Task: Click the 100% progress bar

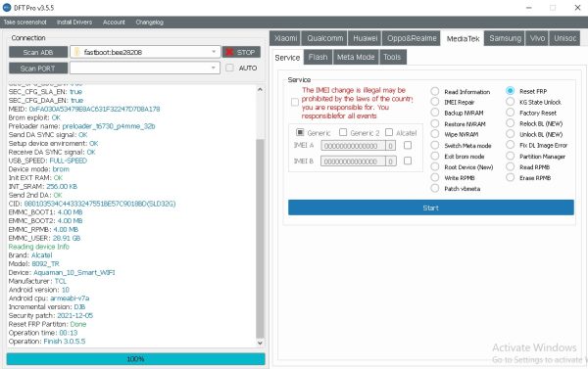Action: (x=136, y=359)
